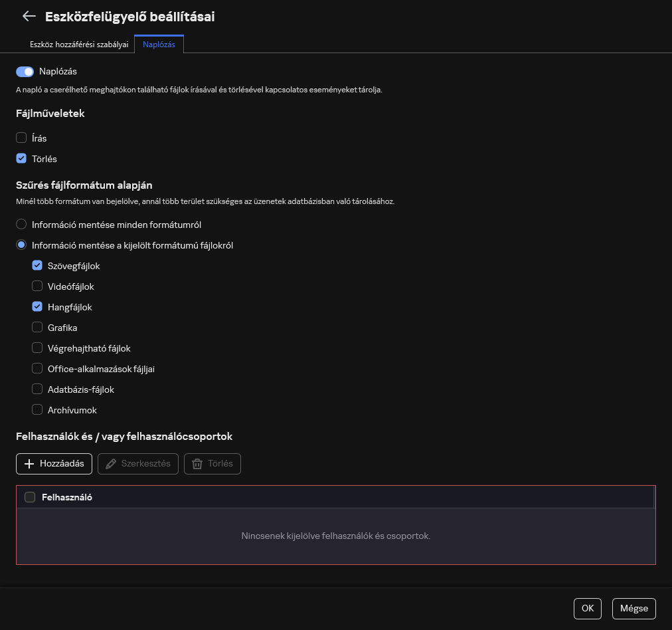Viewport: 672px width, 630px height.
Task: Enable the Írás checkbox
Action: click(x=21, y=138)
